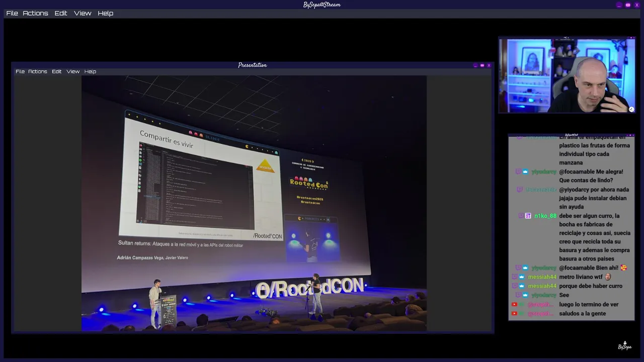Click the subscriber badge next to n1ko_88
Image resolution: width=644 pixels, height=362 pixels.
coord(528,216)
